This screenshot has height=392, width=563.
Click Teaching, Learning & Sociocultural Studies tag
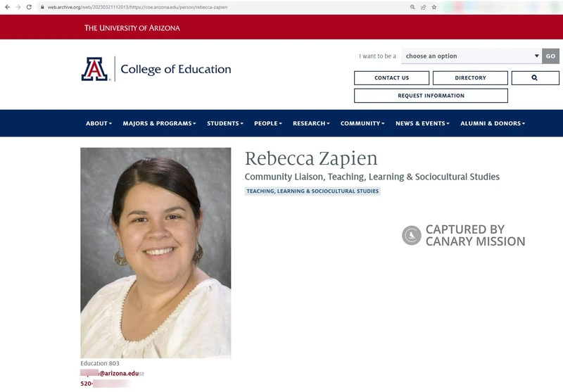pyautogui.click(x=312, y=191)
